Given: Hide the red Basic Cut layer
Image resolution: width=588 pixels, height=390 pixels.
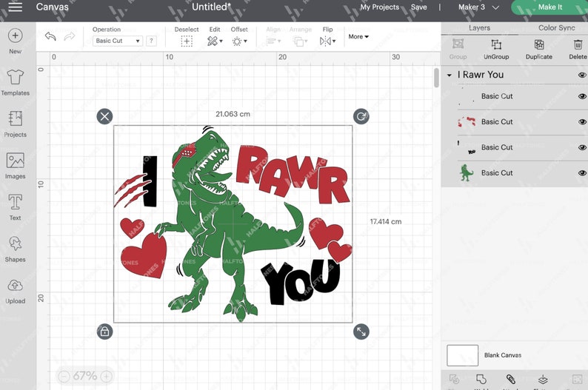Looking at the screenshot, I should 582,122.
